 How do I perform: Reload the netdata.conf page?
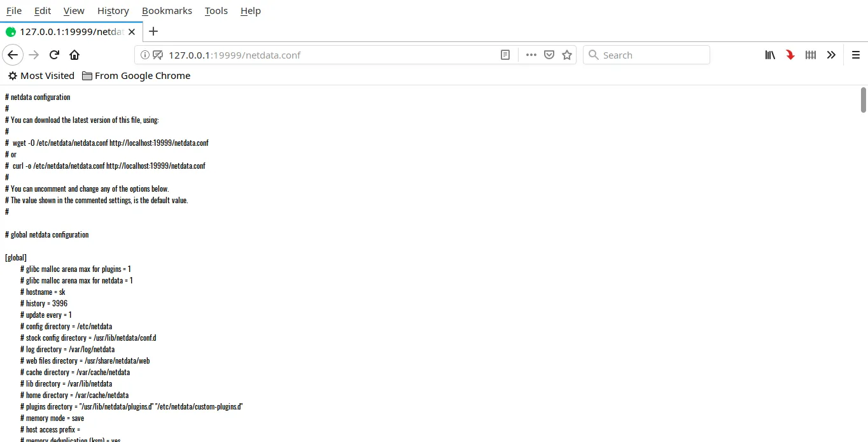tap(54, 55)
